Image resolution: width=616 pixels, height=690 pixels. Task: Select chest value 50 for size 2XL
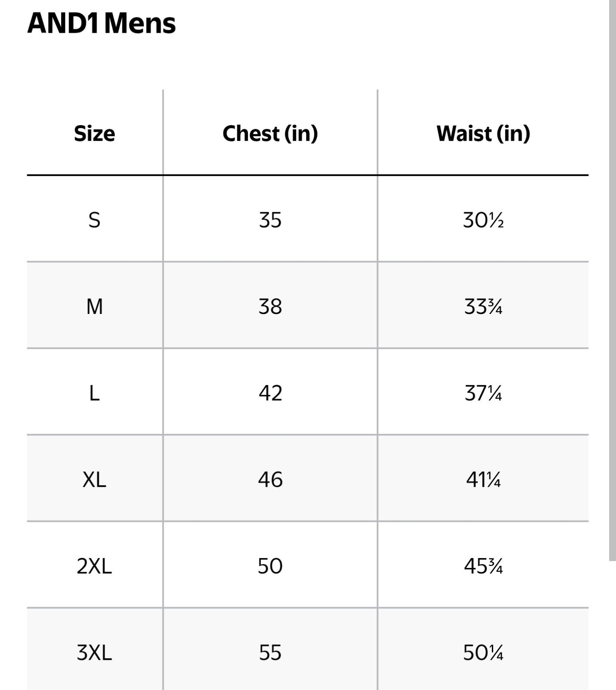click(270, 566)
